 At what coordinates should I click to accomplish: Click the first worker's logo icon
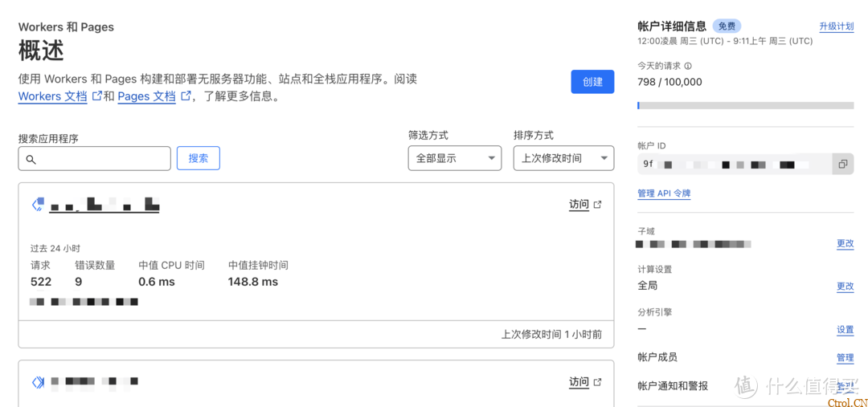coord(38,205)
